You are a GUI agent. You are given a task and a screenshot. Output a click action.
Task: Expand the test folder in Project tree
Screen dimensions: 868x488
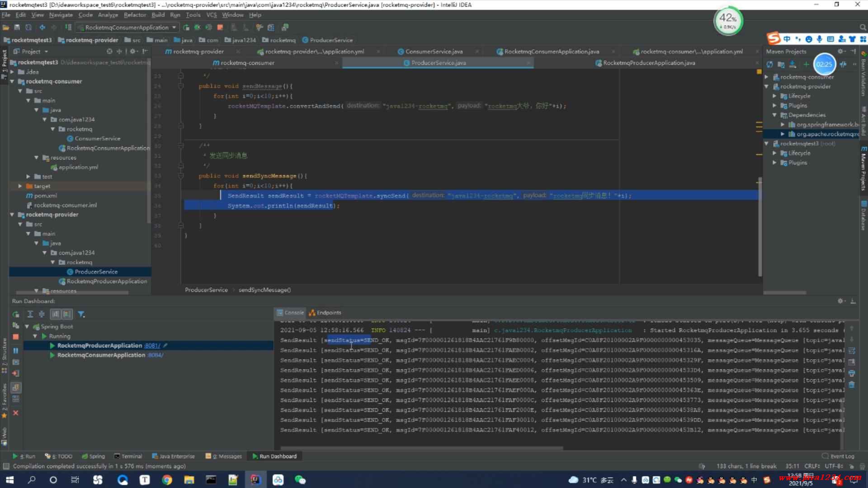coord(28,177)
